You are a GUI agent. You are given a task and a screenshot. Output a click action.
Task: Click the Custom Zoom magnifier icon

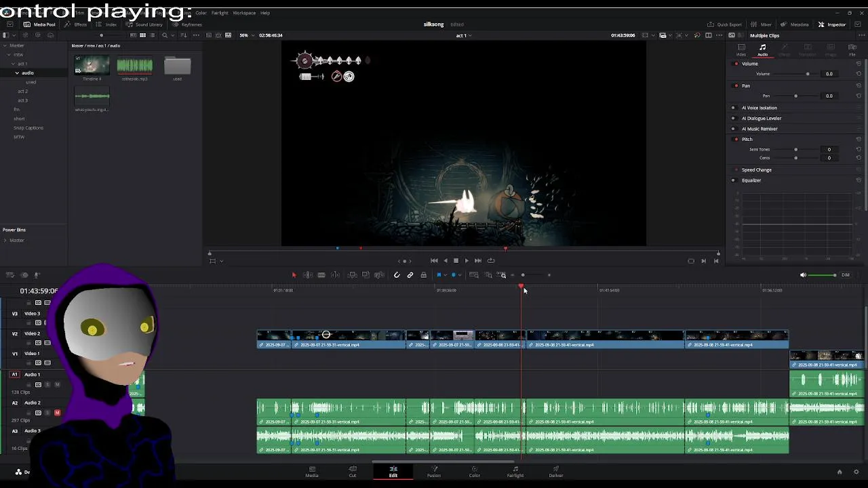click(x=502, y=275)
